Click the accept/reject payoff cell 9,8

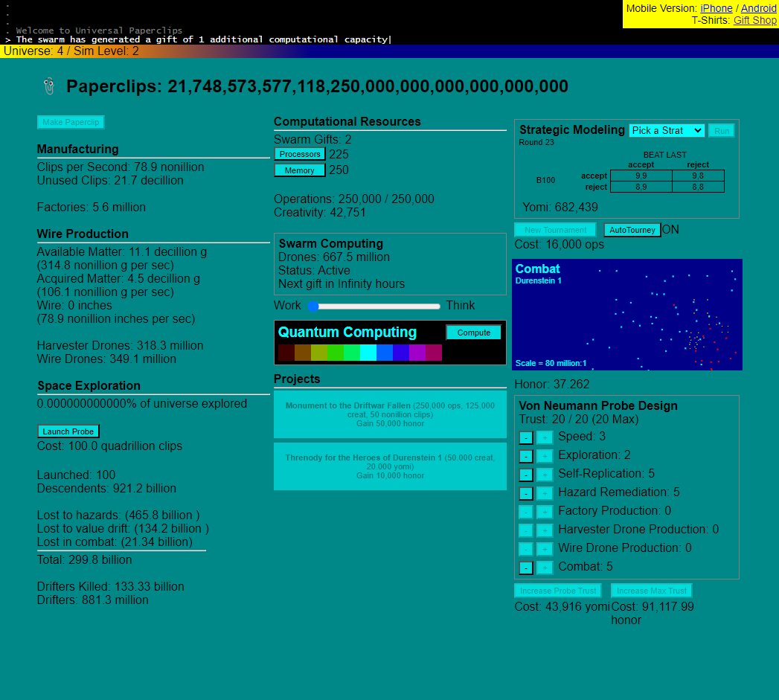point(698,176)
